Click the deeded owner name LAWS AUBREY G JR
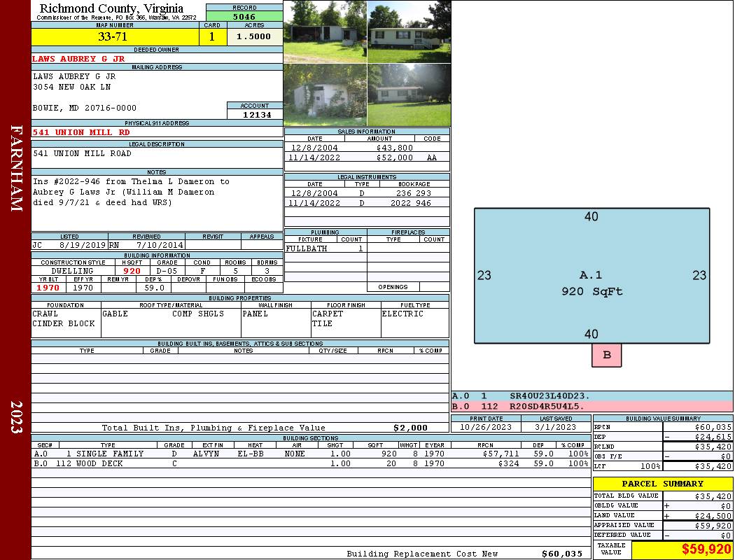This screenshot has width=735, height=560. tap(79, 59)
